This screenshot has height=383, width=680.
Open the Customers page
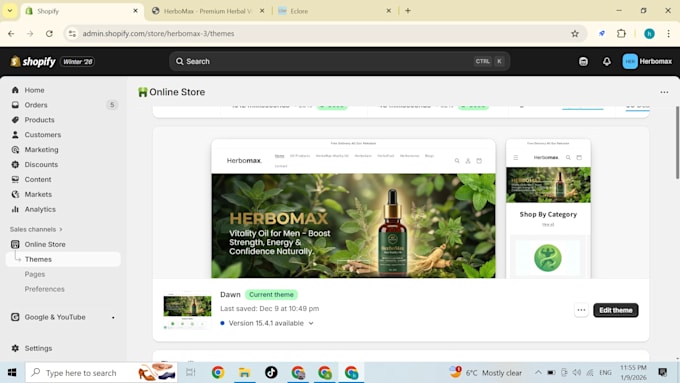pyautogui.click(x=42, y=134)
